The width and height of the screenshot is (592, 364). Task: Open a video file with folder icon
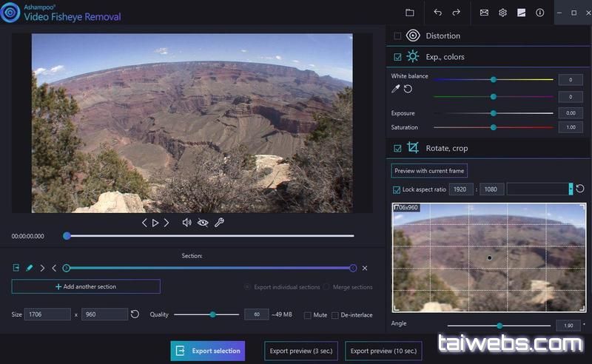point(410,13)
